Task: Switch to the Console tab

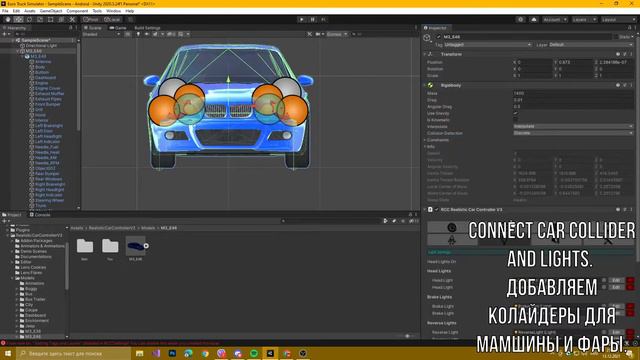Action: (x=40, y=214)
